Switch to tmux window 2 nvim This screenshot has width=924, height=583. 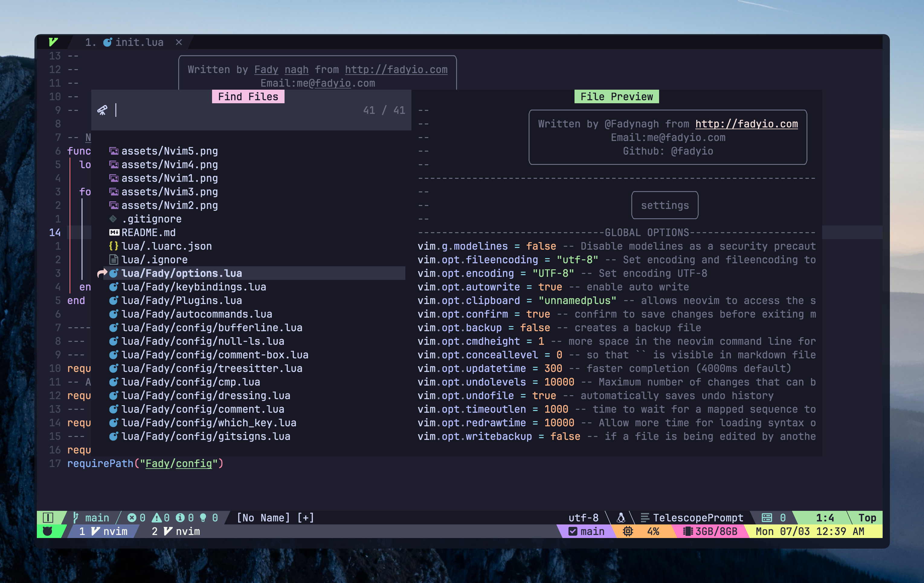pyautogui.click(x=176, y=531)
